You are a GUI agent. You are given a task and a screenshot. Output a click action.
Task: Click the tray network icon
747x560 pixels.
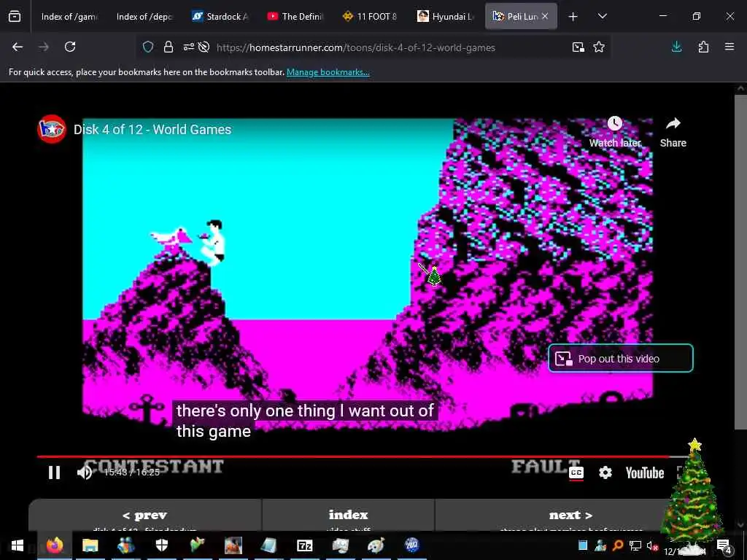635,545
